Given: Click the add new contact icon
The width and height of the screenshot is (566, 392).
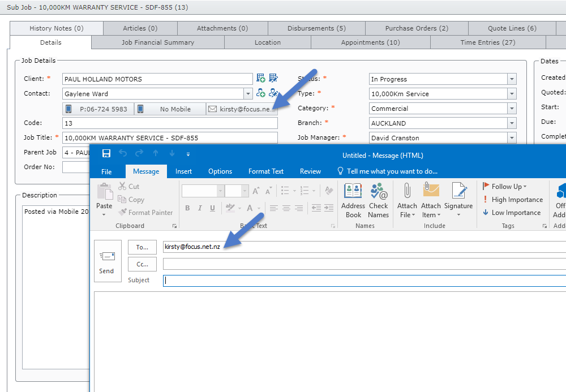Looking at the screenshot, I should [261, 93].
